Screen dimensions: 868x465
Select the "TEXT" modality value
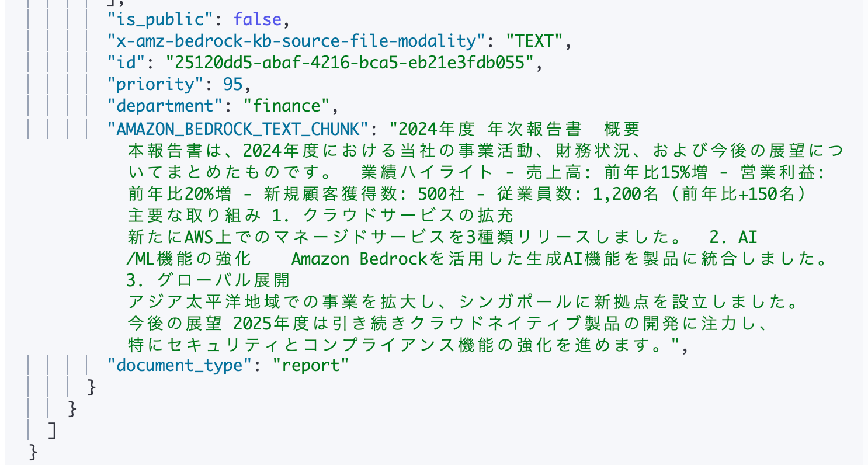click(533, 41)
